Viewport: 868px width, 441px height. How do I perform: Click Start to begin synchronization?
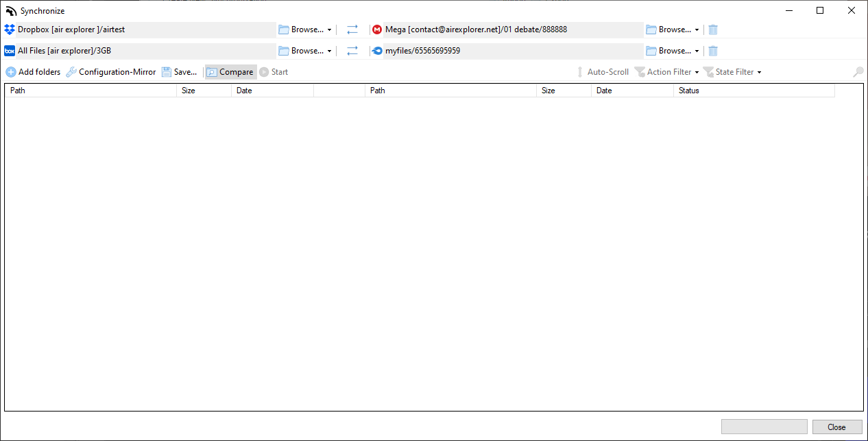pos(274,71)
